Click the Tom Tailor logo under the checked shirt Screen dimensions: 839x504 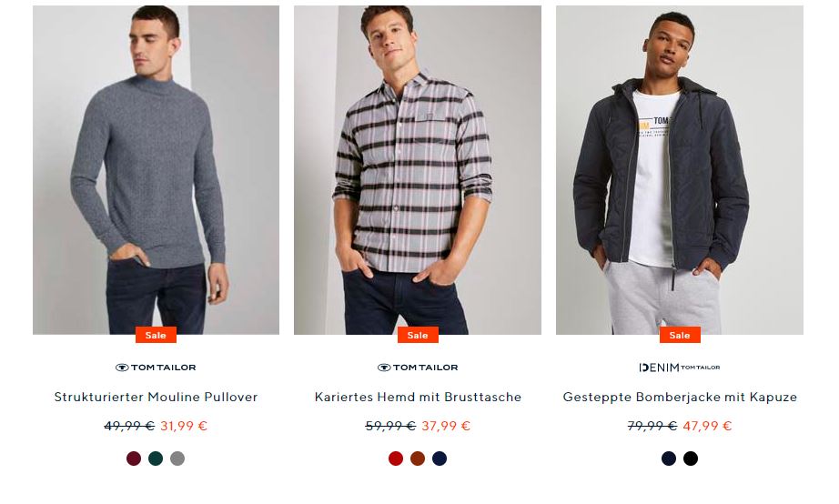coord(418,368)
